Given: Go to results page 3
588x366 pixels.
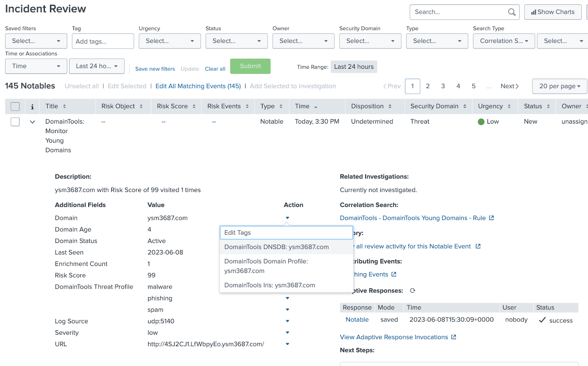Looking at the screenshot, I should tap(443, 86).
